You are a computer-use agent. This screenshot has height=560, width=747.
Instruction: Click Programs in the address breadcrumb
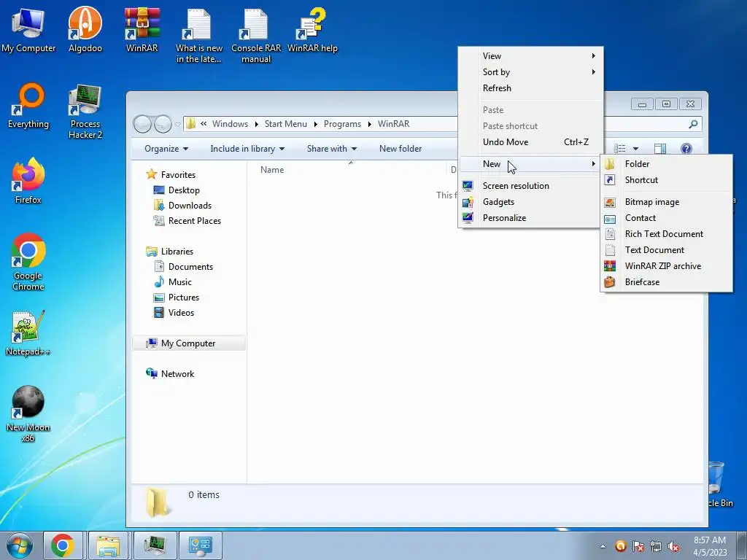click(x=343, y=124)
